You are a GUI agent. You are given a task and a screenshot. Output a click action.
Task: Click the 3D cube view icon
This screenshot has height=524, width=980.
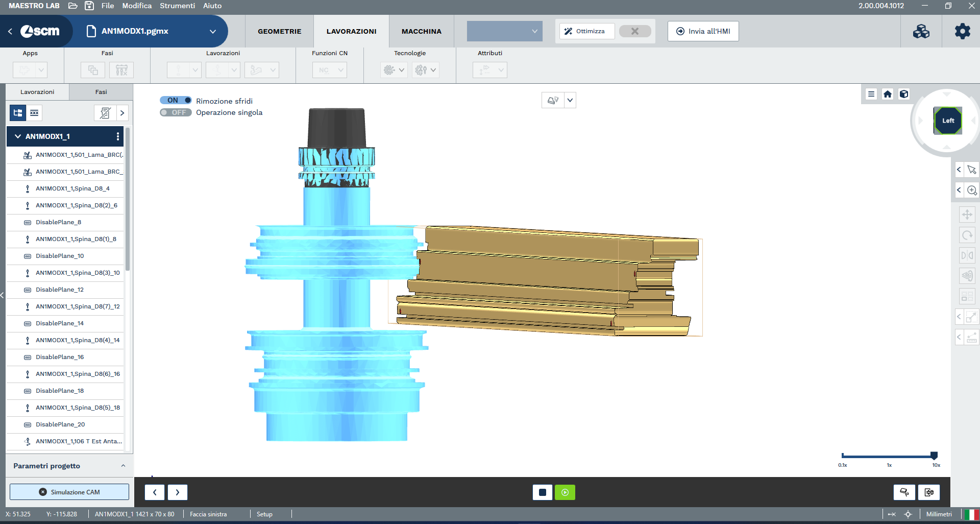click(904, 94)
